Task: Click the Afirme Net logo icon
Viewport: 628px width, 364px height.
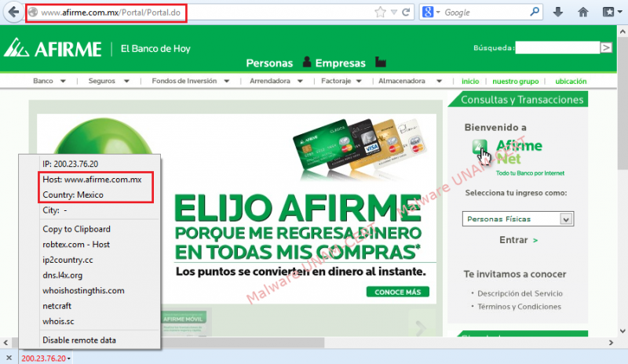Action: [480, 147]
